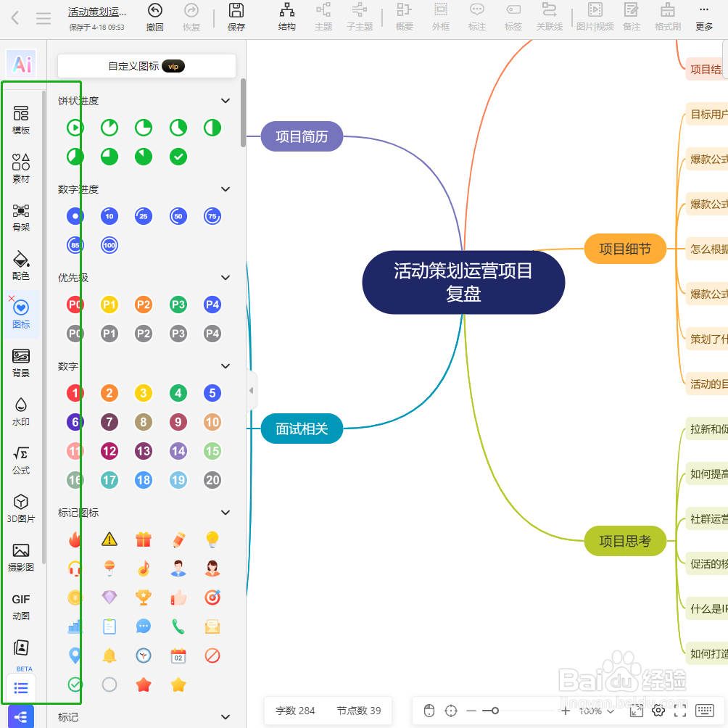728x728 pixels.
Task: Insert the orange number 2 icon
Action: [x=109, y=393]
